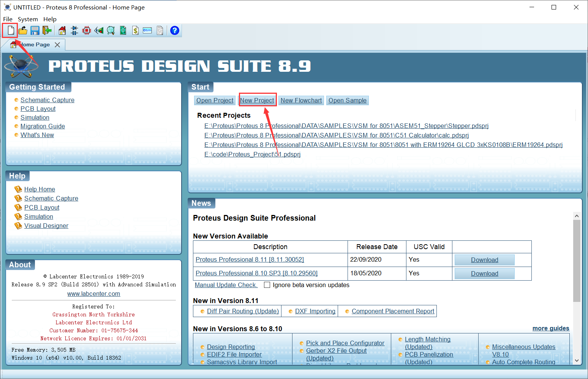Open the Visual Designer help link
This screenshot has width=588, height=379.
46,226
